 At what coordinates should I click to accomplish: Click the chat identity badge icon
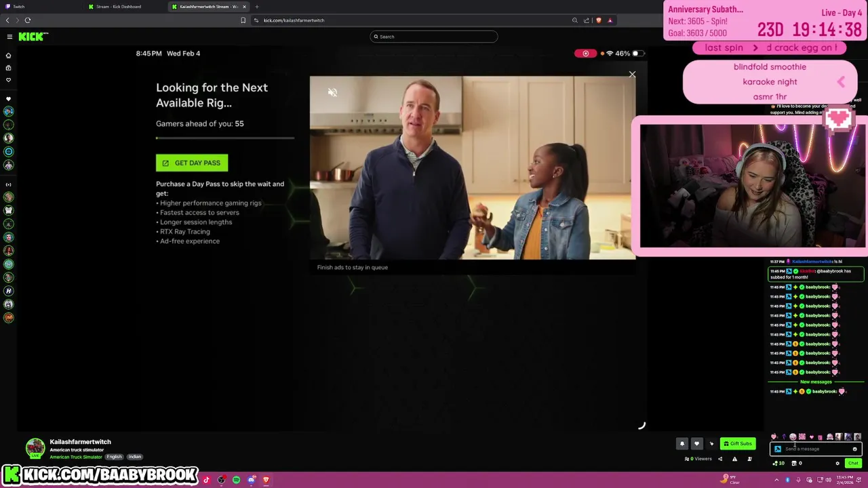click(x=778, y=449)
